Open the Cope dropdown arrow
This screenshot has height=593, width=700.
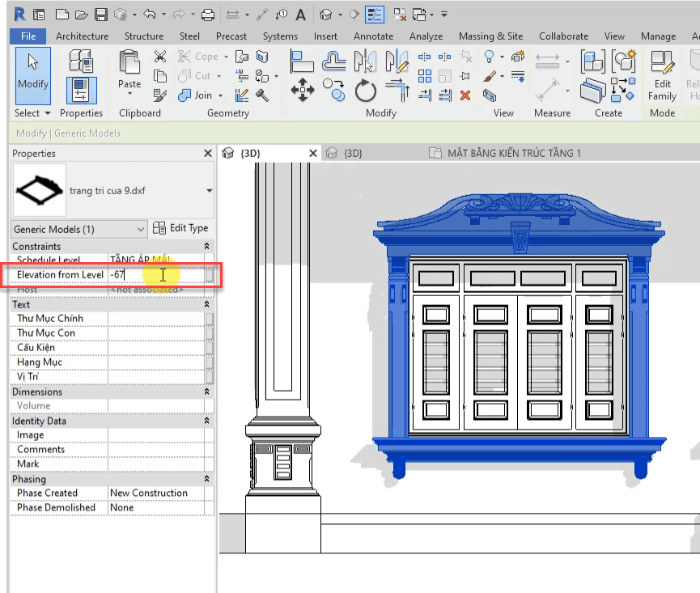coord(226,57)
